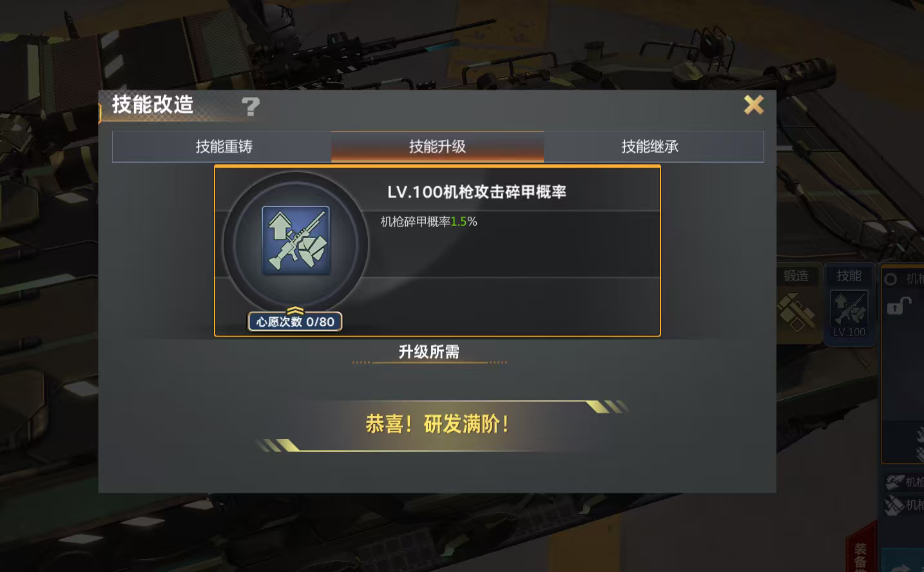Click the second 机枪 attribute icon
924x572 pixels.
pyautogui.click(x=894, y=505)
